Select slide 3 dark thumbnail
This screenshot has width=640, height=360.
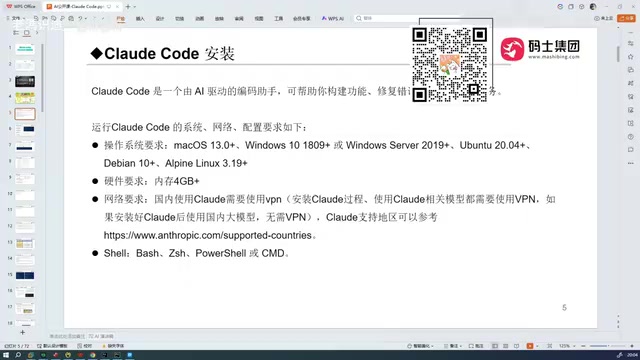[x=25, y=81]
